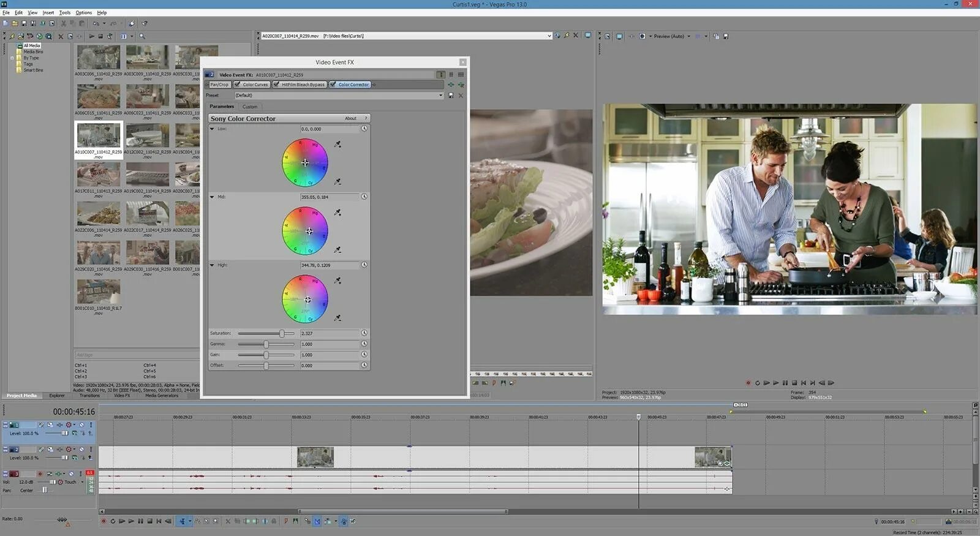Open the Touch automation mode dropdown on audio track

82,482
